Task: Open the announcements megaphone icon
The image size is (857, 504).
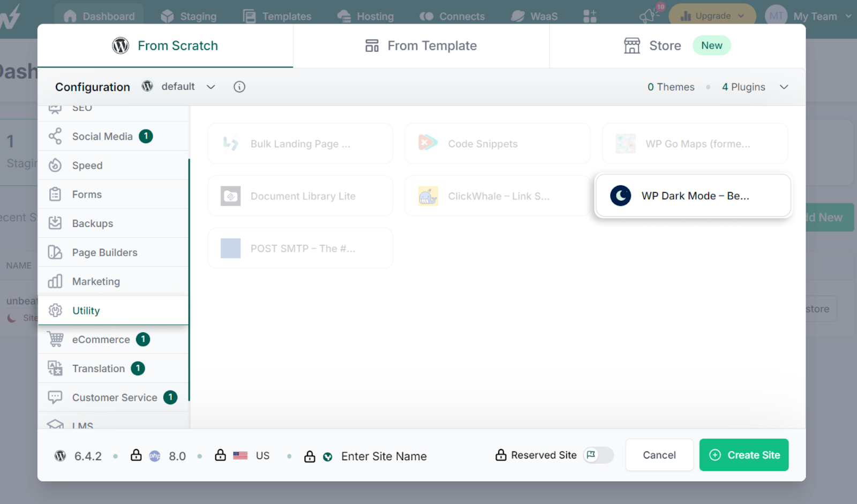Action: click(x=648, y=16)
